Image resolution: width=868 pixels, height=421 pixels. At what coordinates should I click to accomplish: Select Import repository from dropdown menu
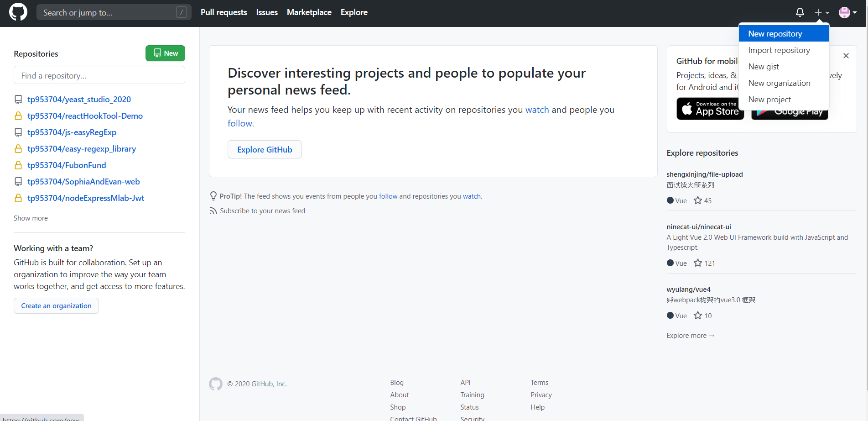[x=784, y=50]
